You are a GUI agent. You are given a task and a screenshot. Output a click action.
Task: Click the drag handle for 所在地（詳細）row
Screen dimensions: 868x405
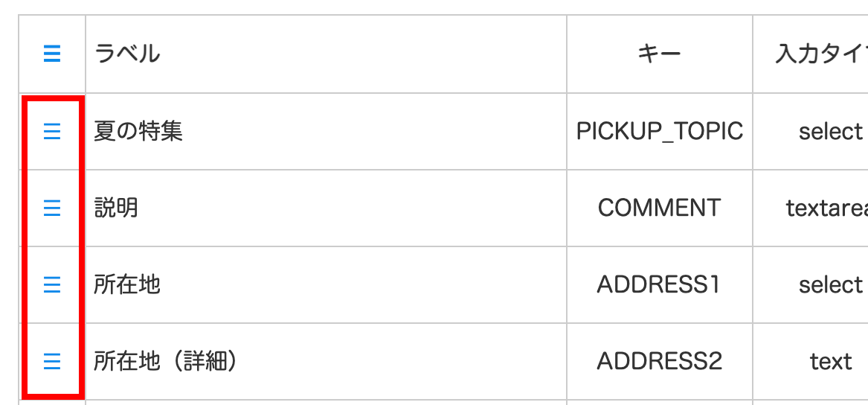[x=52, y=362]
